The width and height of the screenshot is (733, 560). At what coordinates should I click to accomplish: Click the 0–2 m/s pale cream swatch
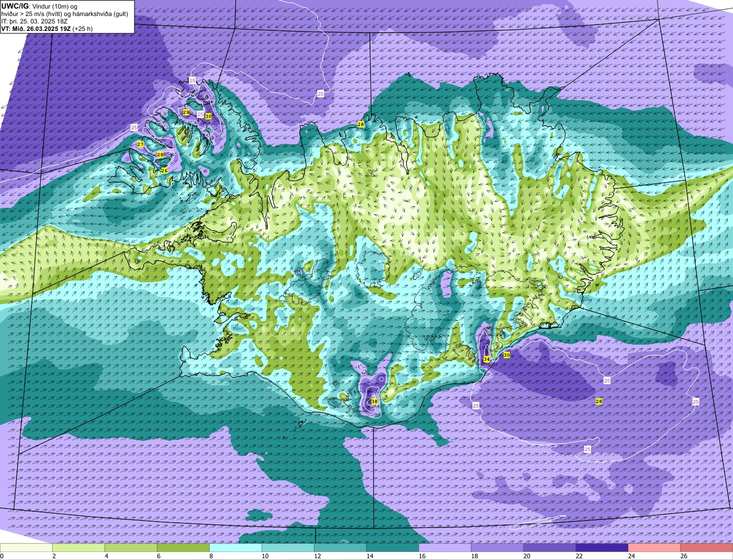tap(26, 547)
